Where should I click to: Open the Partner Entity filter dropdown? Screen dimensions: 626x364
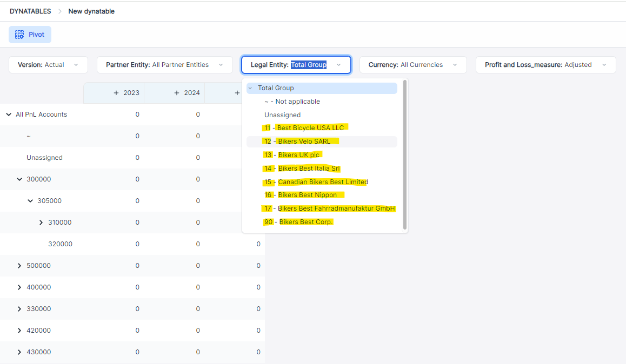164,65
